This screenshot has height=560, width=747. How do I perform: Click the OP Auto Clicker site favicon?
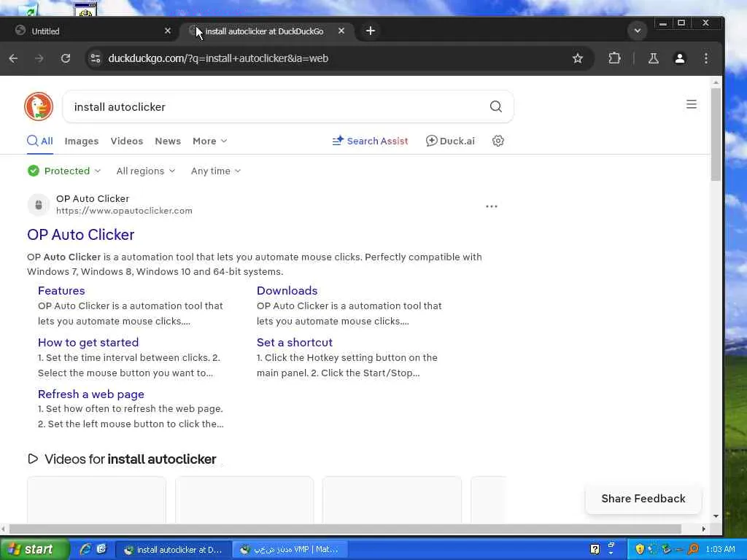39,205
